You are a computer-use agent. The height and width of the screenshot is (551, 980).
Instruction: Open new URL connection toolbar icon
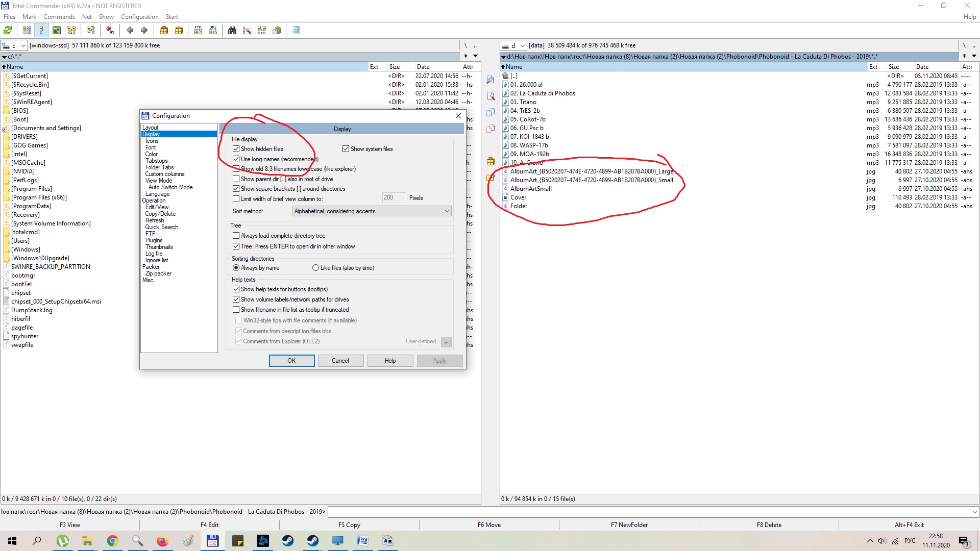tap(213, 30)
